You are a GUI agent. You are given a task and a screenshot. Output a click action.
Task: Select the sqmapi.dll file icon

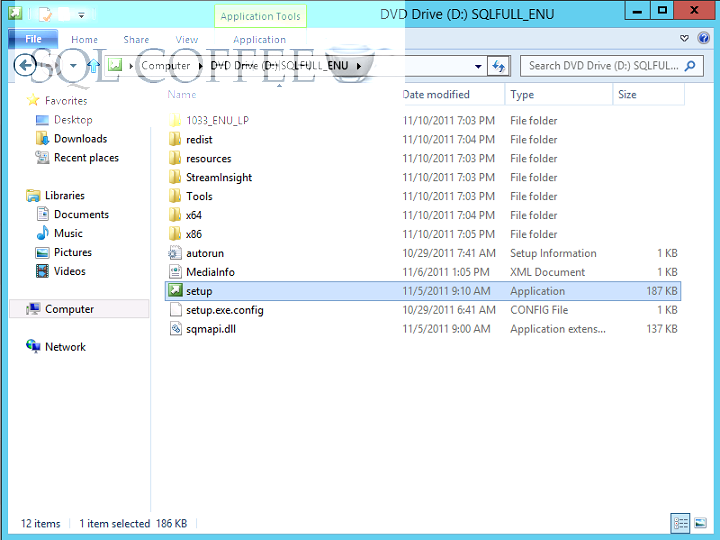tap(175, 329)
